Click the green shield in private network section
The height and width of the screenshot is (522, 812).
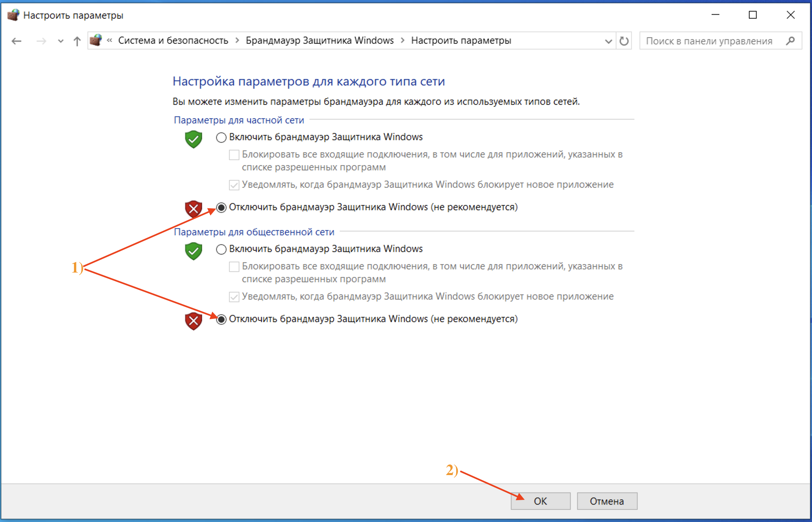tap(193, 139)
